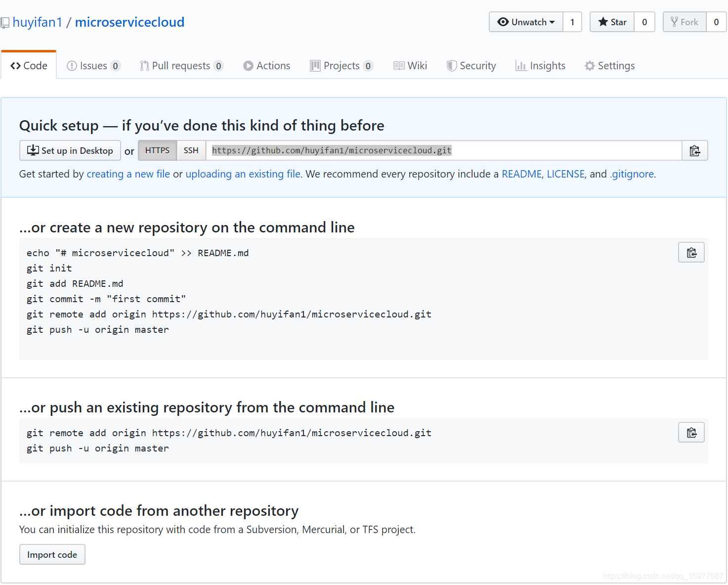Open the .gitignore link
Image resolution: width=728 pixels, height=585 pixels.
coord(632,174)
